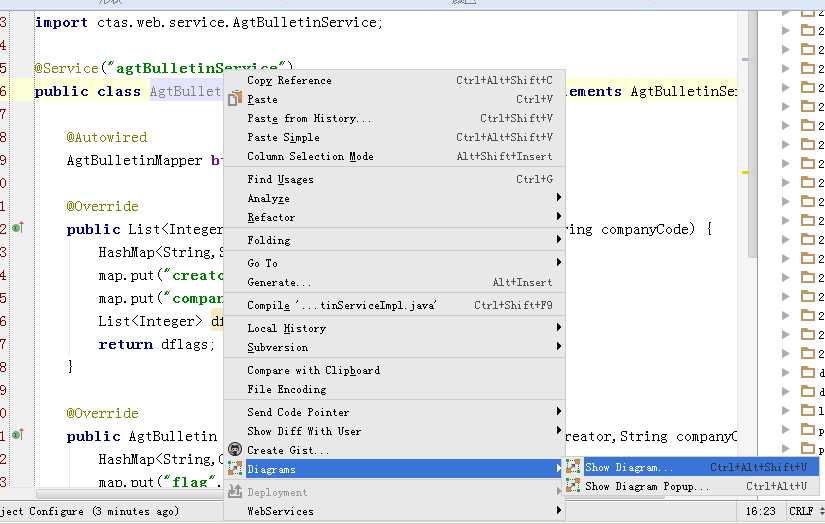Screen dimensions: 825x524
Task: Click the first @Override annotation above List<Integer>
Action: tap(103, 206)
